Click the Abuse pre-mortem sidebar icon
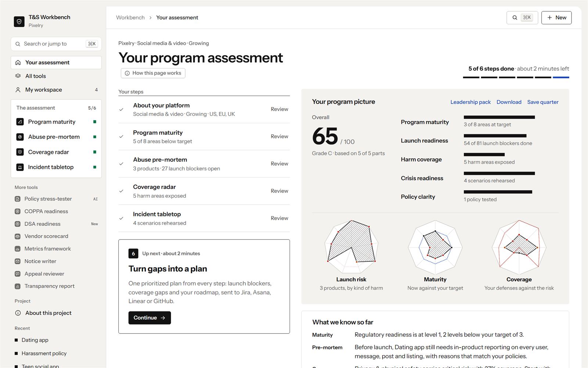588x368 pixels. coord(20,137)
